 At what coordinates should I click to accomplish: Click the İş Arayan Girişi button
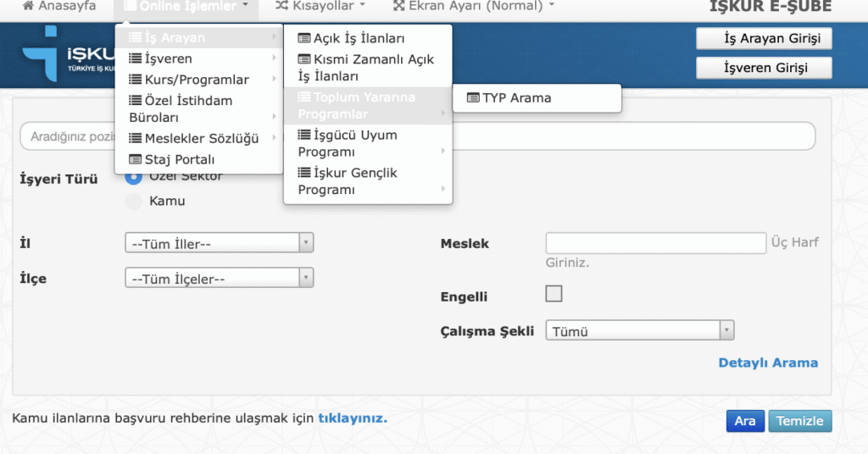764,39
